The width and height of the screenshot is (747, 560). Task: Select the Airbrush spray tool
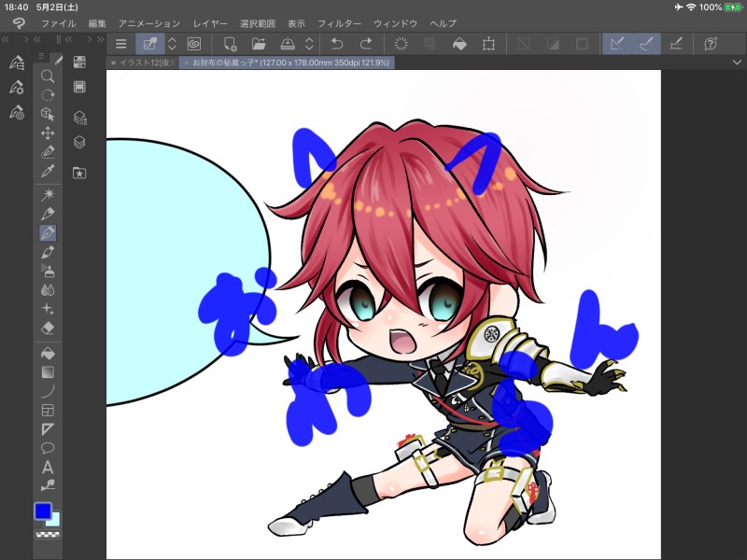tap(48, 271)
